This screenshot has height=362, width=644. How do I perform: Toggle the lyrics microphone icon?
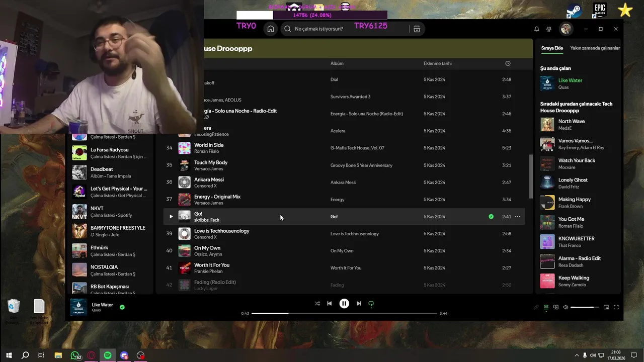(536, 307)
